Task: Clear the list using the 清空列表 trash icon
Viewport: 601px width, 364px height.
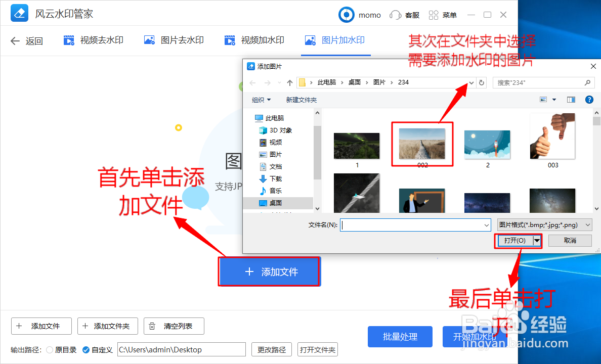Action: pos(152,326)
